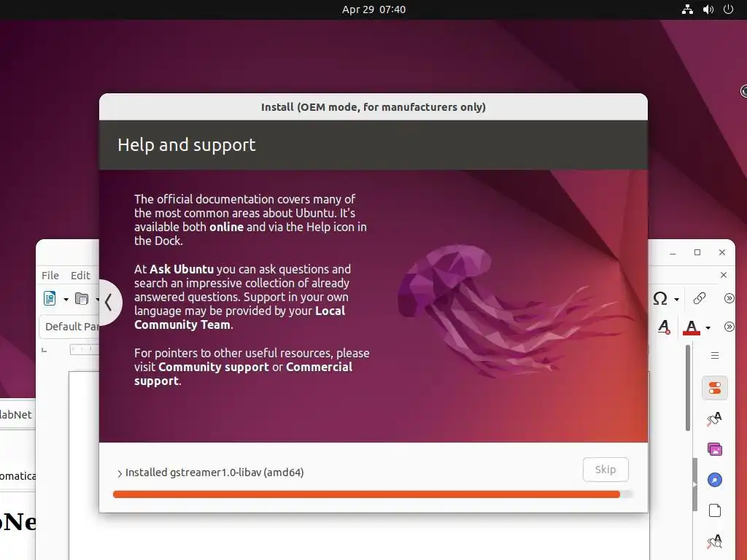The height and width of the screenshot is (560, 747).
Task: Open the sidebar Page deck icon
Action: (715, 510)
